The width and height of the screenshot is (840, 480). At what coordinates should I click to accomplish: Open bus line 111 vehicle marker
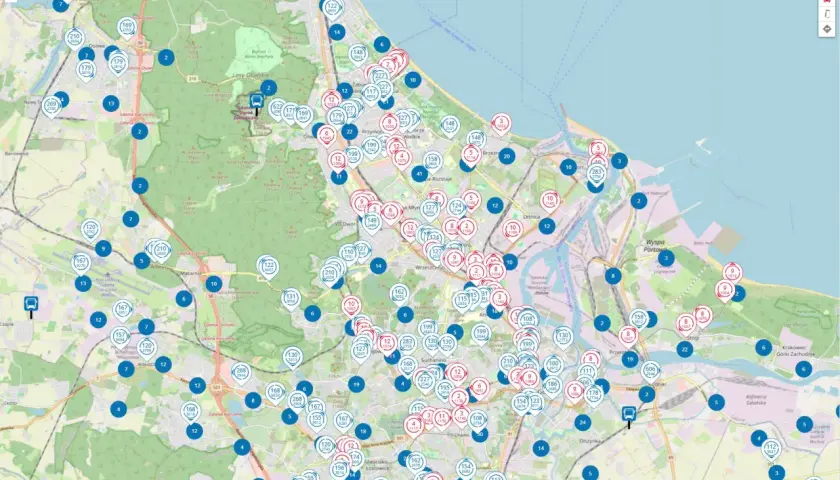click(x=587, y=373)
